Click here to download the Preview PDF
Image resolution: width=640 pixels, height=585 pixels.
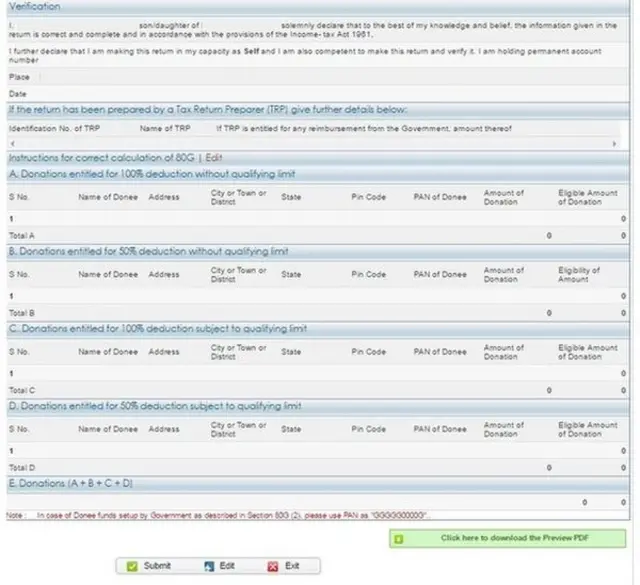tap(507, 538)
